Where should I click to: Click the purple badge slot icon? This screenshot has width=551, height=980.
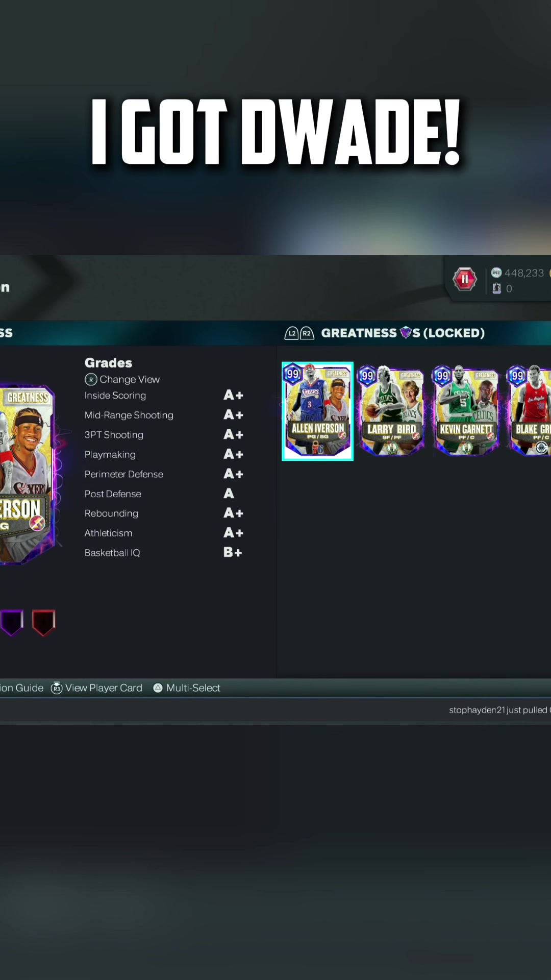click(x=12, y=622)
